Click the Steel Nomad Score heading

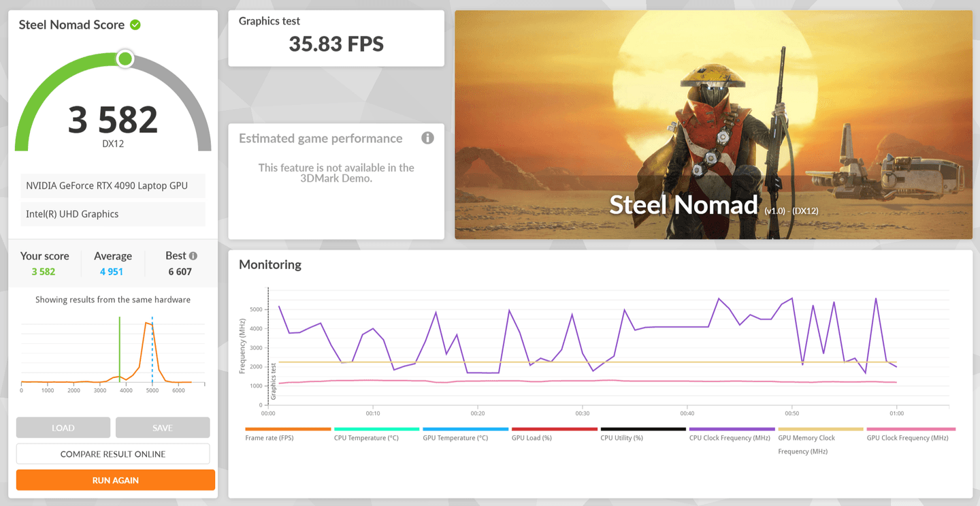71,25
